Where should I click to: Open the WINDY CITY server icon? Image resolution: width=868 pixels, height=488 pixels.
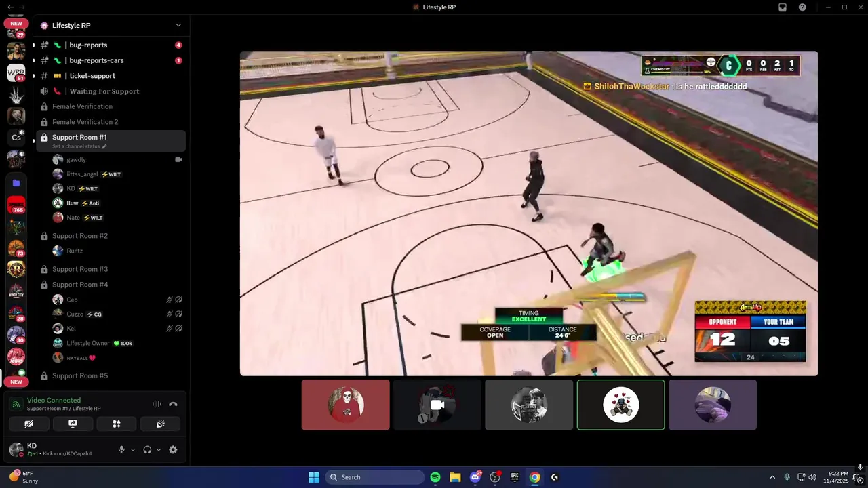pos(16,291)
